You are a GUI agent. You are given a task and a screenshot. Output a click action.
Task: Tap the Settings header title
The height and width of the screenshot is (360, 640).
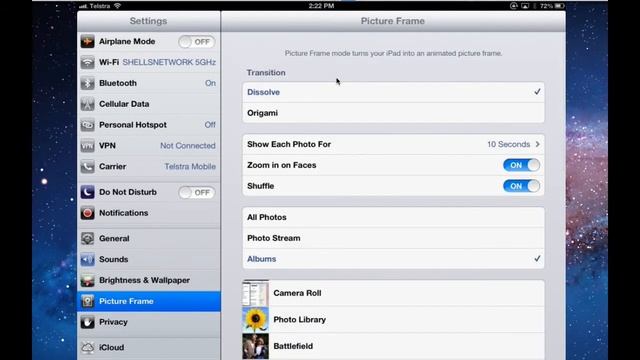tap(148, 21)
